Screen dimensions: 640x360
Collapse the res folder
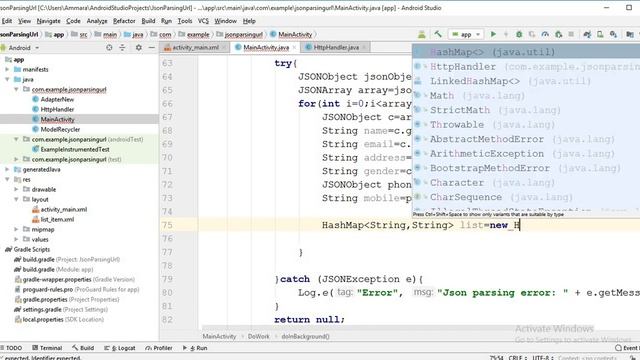pos(7,179)
